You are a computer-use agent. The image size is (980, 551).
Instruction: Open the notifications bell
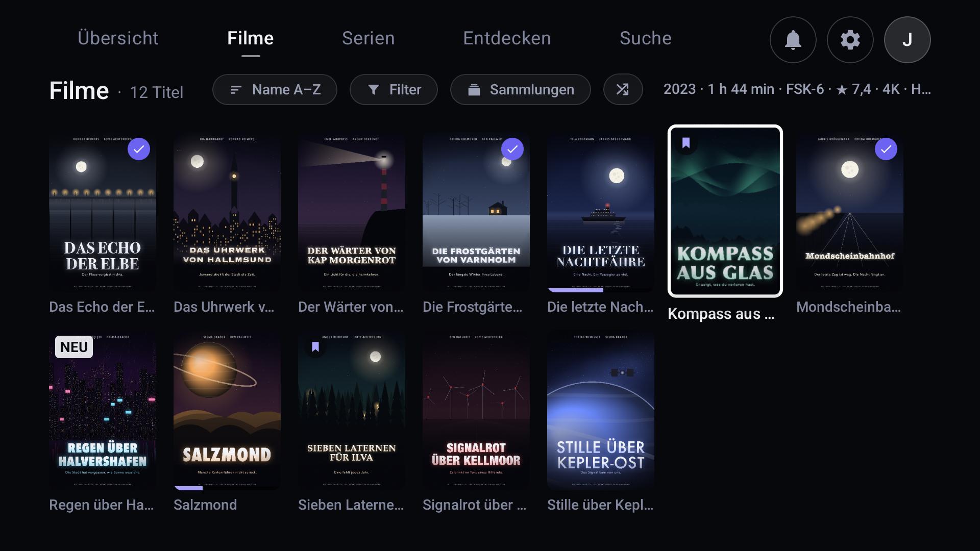793,40
